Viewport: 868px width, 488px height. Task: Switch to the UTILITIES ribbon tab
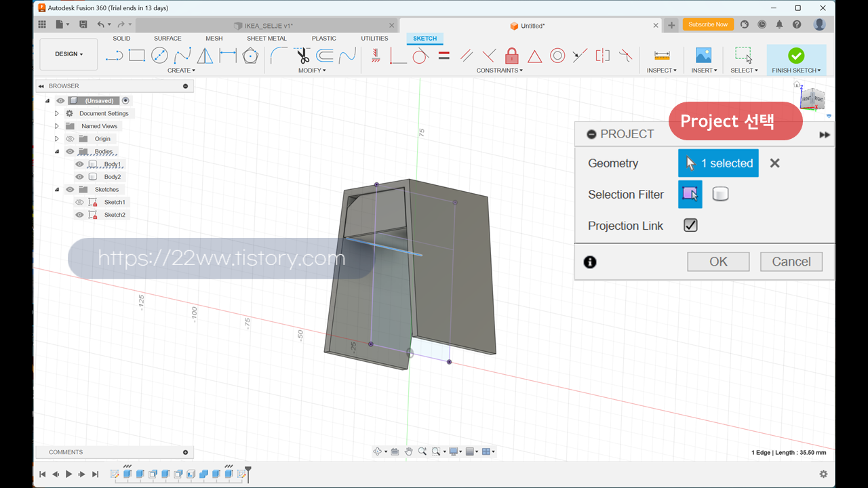pyautogui.click(x=374, y=39)
